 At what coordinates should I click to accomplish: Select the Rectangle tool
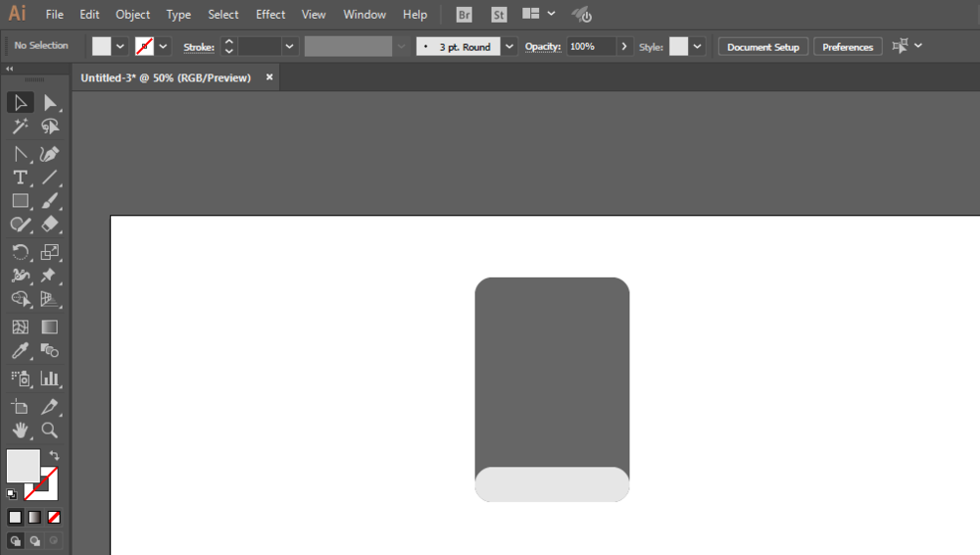coord(20,201)
